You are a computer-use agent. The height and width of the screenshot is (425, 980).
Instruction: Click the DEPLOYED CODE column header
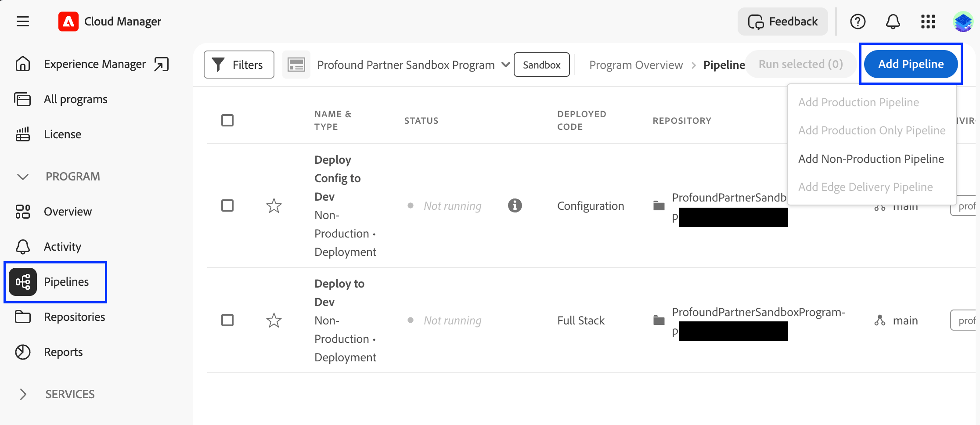(x=581, y=120)
